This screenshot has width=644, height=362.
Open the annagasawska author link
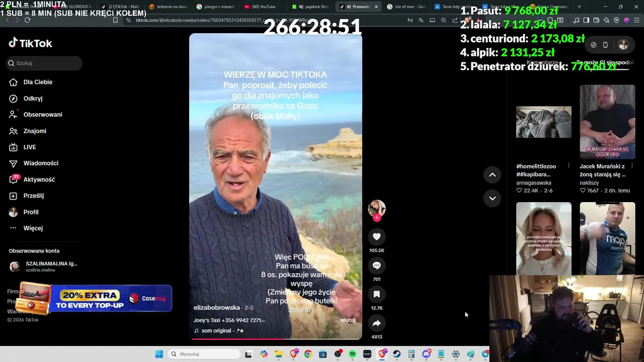[534, 183]
